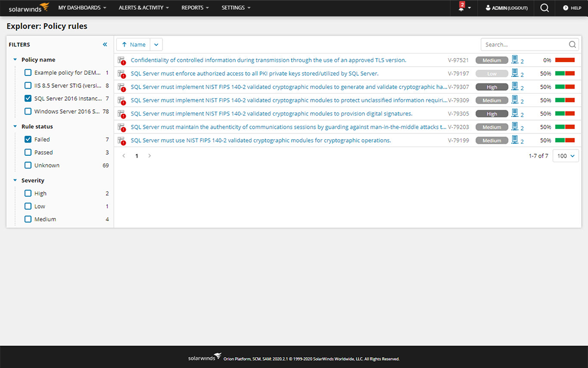Image resolution: width=588 pixels, height=368 pixels.
Task: Enable the High severity filter
Action: pos(28,193)
